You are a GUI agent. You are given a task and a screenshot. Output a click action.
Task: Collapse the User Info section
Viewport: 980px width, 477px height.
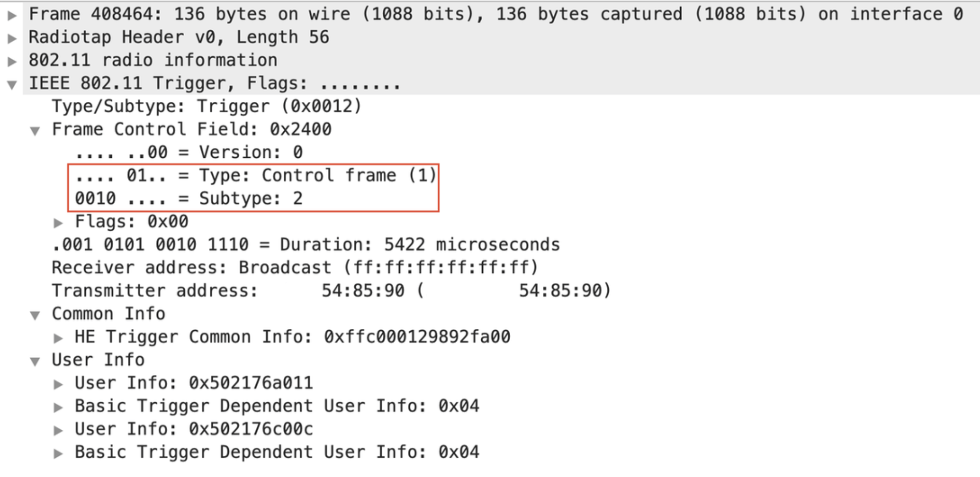34,360
